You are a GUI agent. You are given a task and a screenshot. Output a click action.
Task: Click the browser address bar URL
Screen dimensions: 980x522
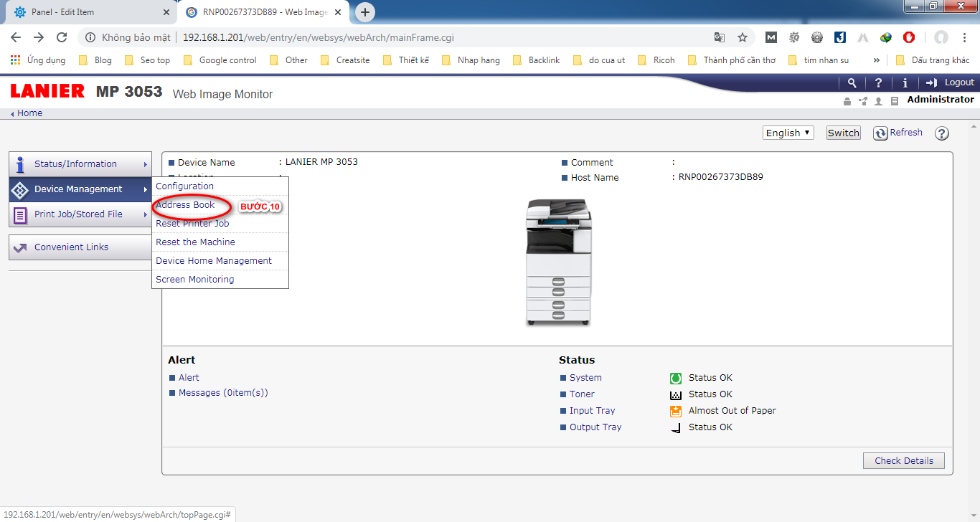318,37
